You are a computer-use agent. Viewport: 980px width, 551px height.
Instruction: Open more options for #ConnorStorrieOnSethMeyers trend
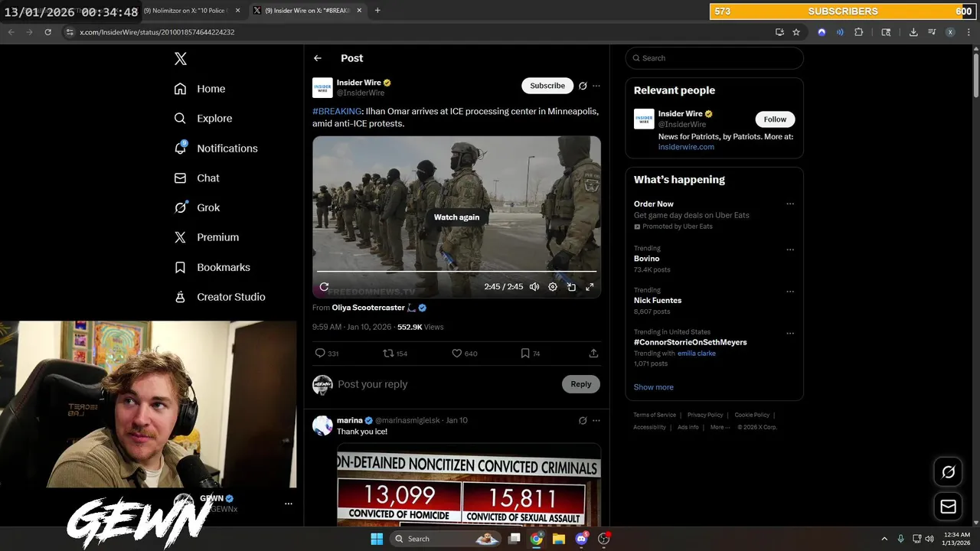[790, 334]
